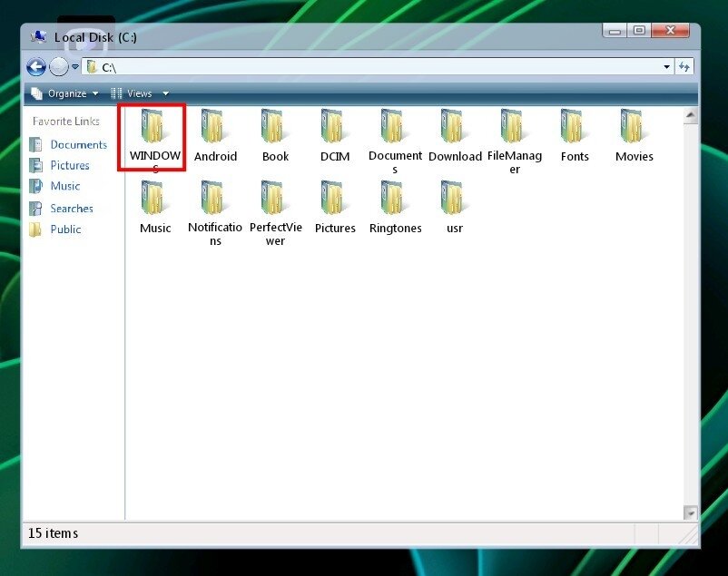Click the greyed-out Forward button
The width and height of the screenshot is (728, 576).
59,67
